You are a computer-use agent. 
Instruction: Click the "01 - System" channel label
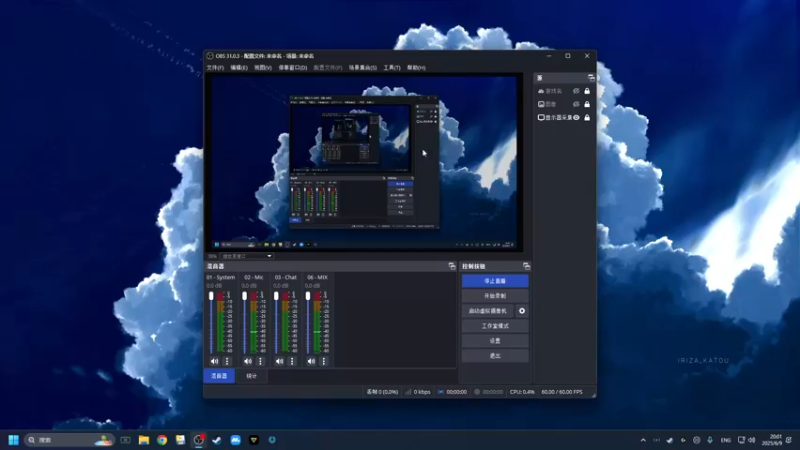point(221,278)
